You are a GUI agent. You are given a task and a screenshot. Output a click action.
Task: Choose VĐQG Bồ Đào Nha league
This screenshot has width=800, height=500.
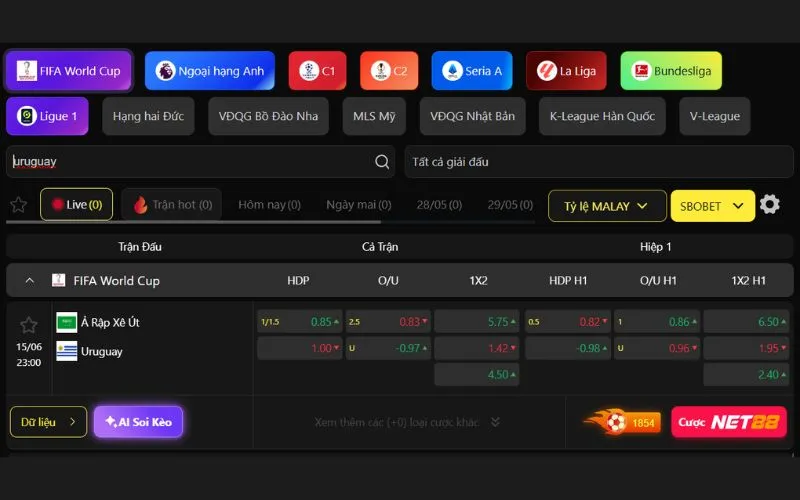click(x=268, y=116)
